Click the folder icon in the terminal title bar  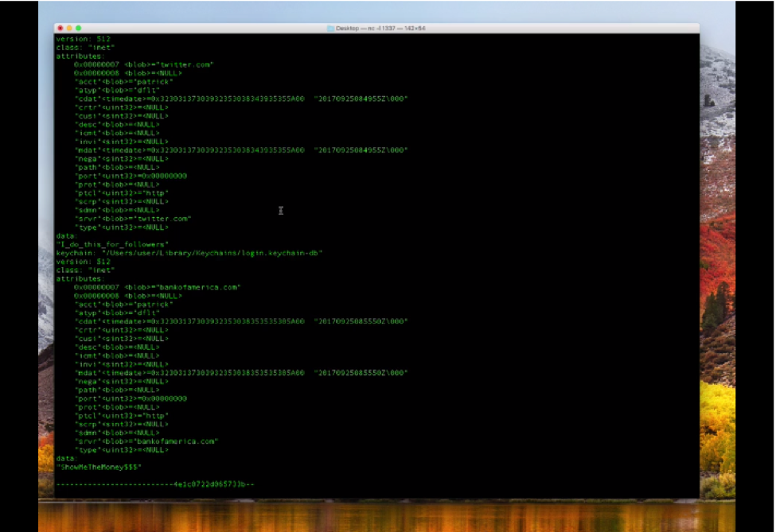coord(330,28)
